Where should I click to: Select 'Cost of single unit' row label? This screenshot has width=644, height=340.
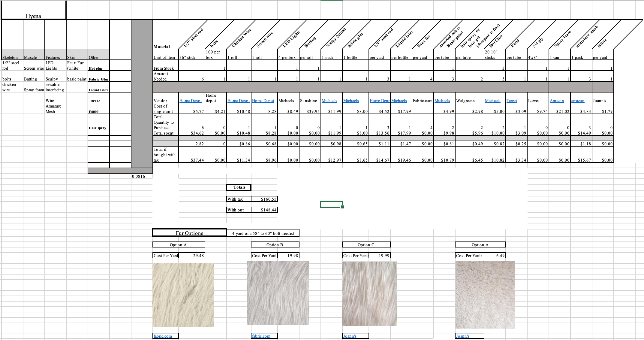point(166,109)
